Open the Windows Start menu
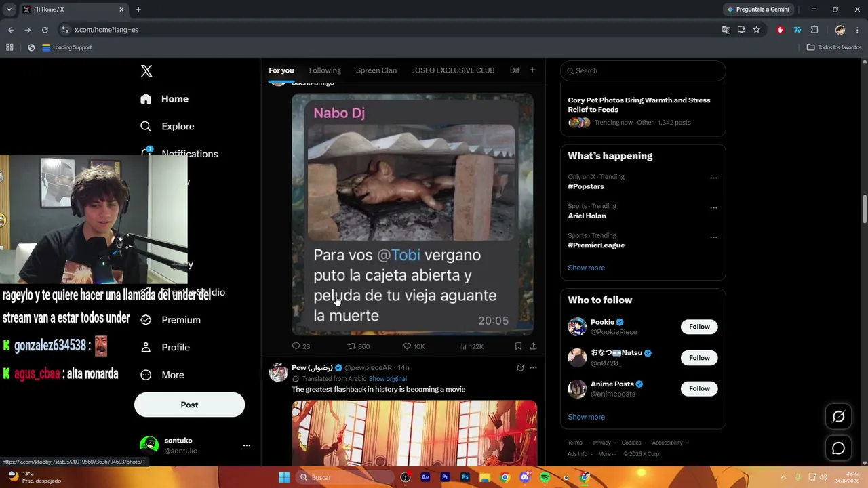This screenshot has height=488, width=868. coord(284,477)
